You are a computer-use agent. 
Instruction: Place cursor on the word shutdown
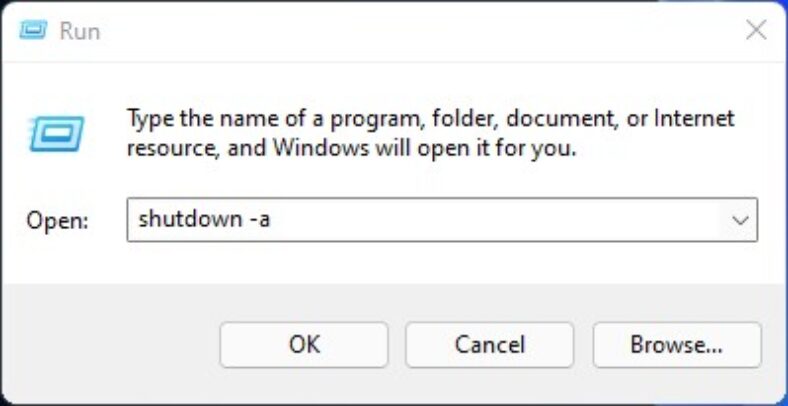pyautogui.click(x=190, y=220)
